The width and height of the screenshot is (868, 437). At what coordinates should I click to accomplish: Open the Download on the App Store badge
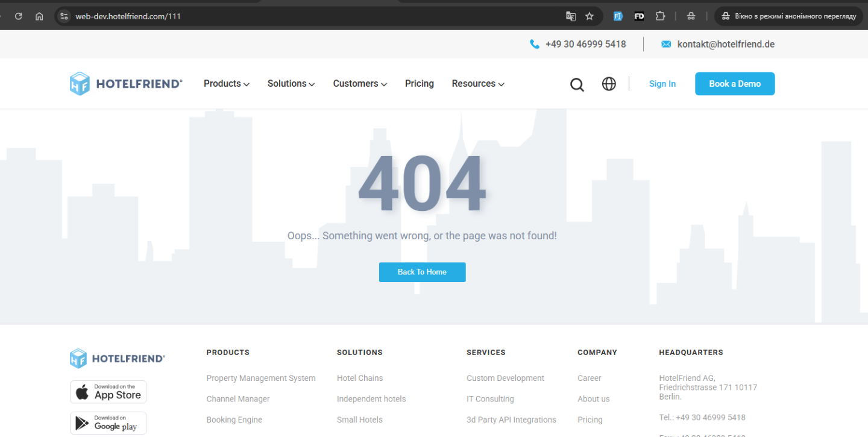point(108,392)
